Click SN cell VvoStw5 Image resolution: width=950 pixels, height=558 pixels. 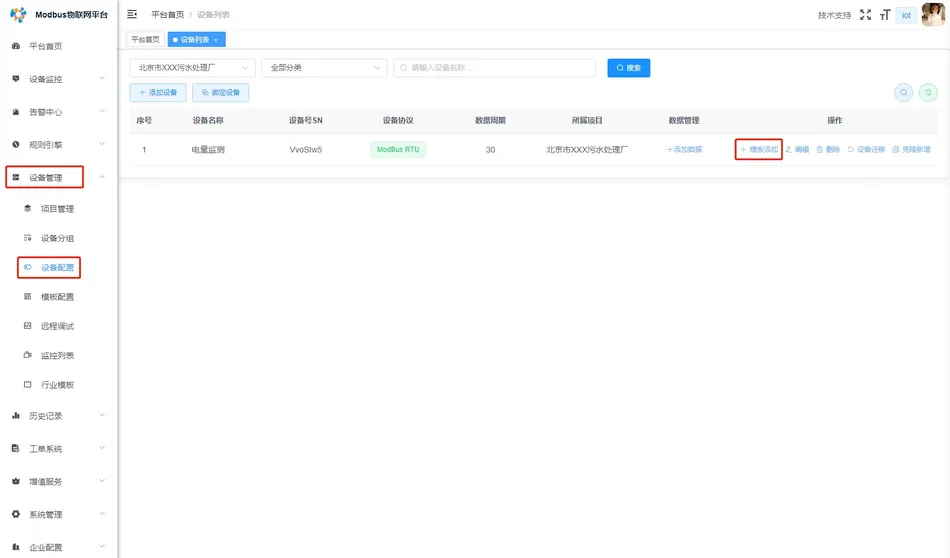(x=305, y=150)
